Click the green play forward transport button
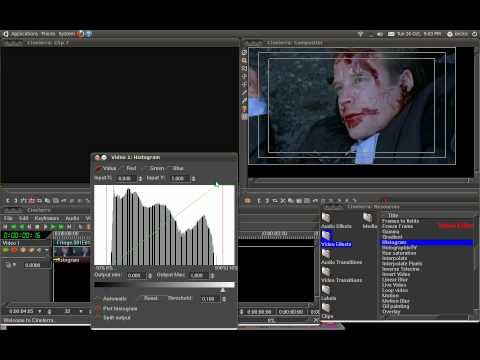Viewport: 480px width, 360px height. (x=53, y=227)
